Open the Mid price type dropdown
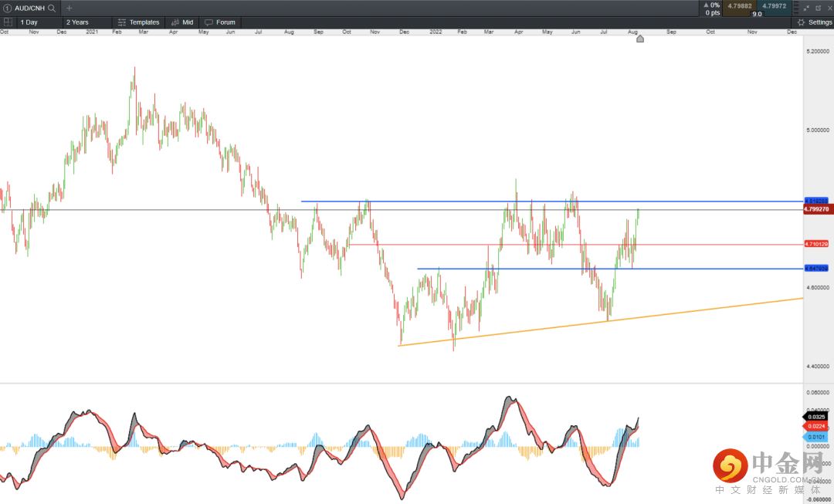The image size is (834, 504). [x=182, y=22]
